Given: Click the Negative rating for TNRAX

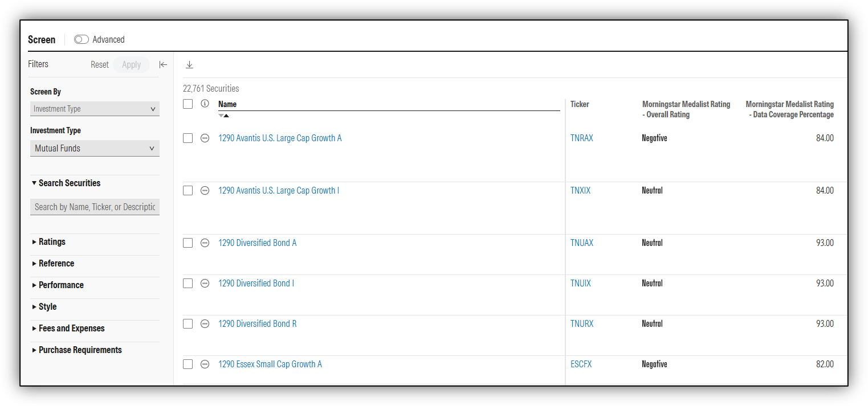Looking at the screenshot, I should pyautogui.click(x=654, y=138).
